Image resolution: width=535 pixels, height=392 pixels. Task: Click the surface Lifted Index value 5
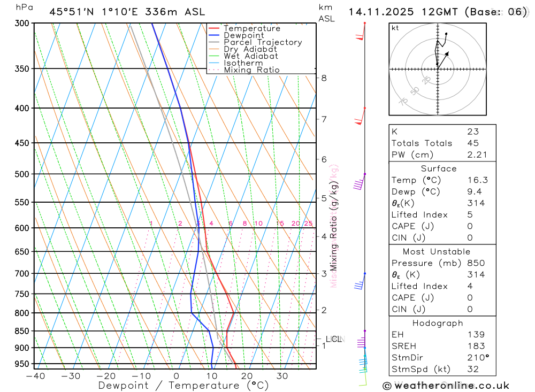(x=470, y=214)
